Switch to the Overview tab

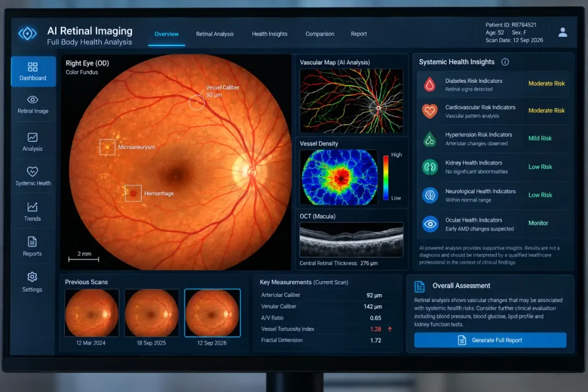167,34
